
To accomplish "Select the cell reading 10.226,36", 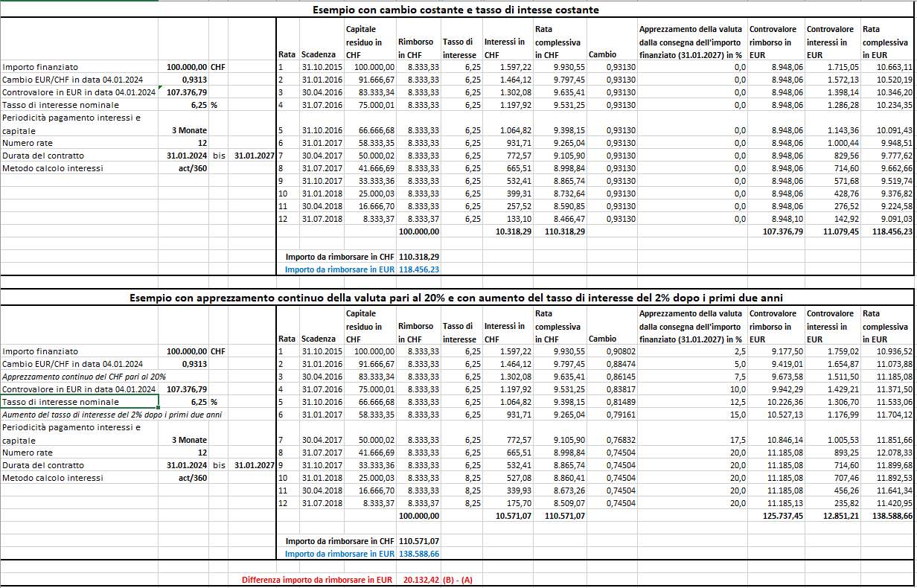I will click(776, 402).
